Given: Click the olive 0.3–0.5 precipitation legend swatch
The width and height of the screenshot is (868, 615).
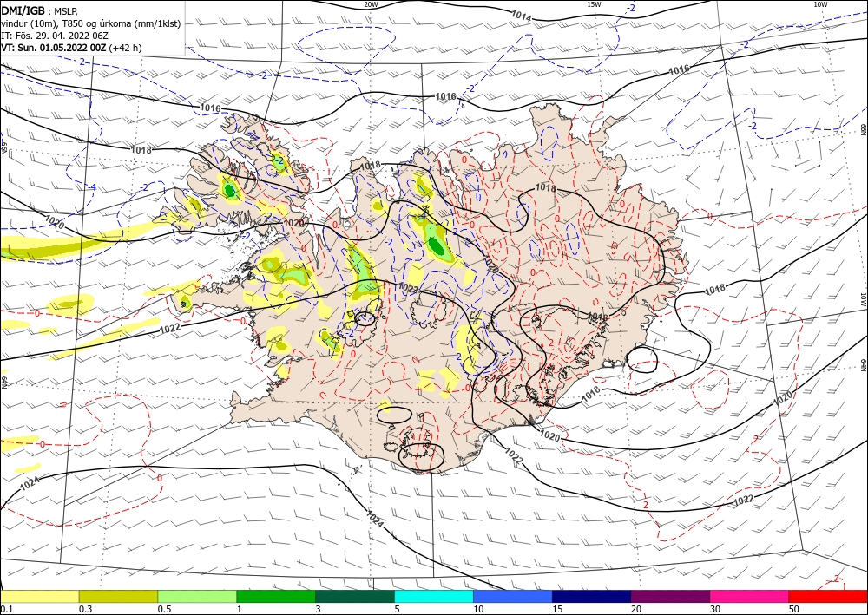Looking at the screenshot, I should click(118, 596).
